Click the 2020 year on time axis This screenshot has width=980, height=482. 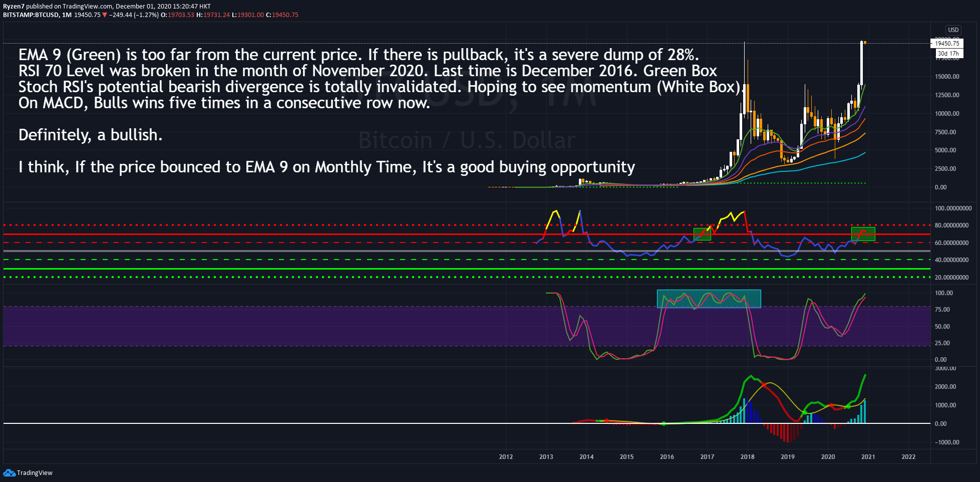point(828,457)
